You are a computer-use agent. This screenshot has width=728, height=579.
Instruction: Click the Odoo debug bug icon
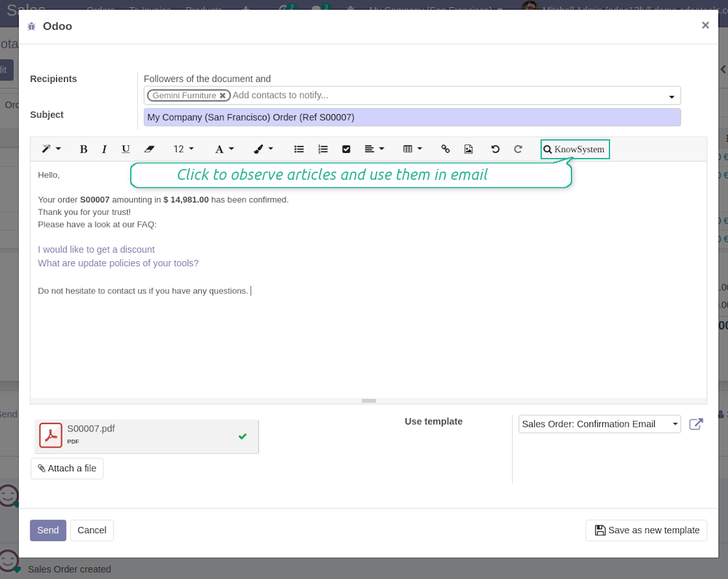point(32,26)
